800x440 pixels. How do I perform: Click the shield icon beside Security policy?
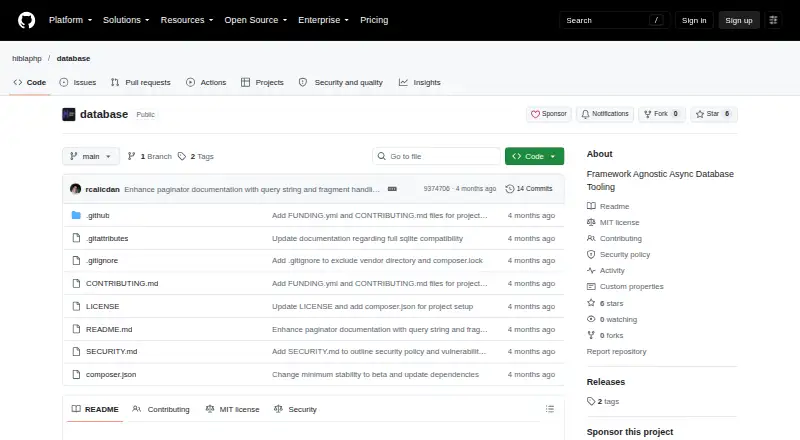(x=591, y=254)
